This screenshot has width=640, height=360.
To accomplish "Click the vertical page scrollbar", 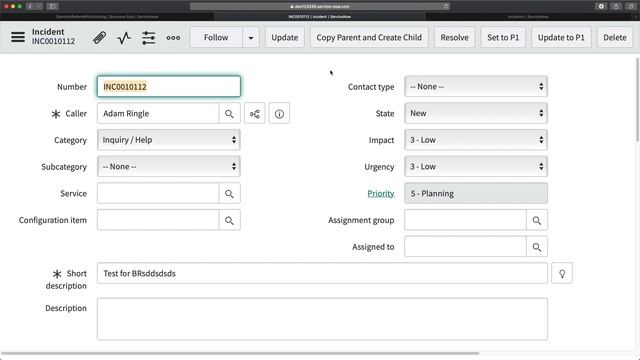I will point(637,100).
